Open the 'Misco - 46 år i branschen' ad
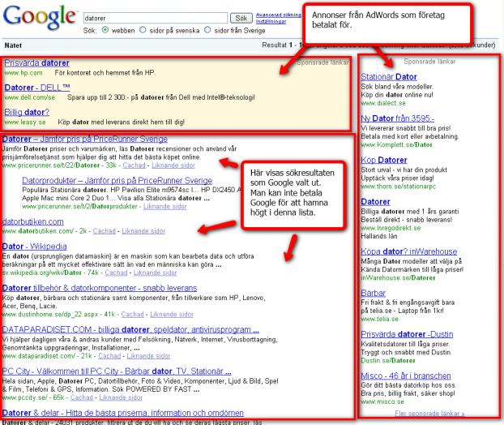504x425 pixels. (x=406, y=376)
